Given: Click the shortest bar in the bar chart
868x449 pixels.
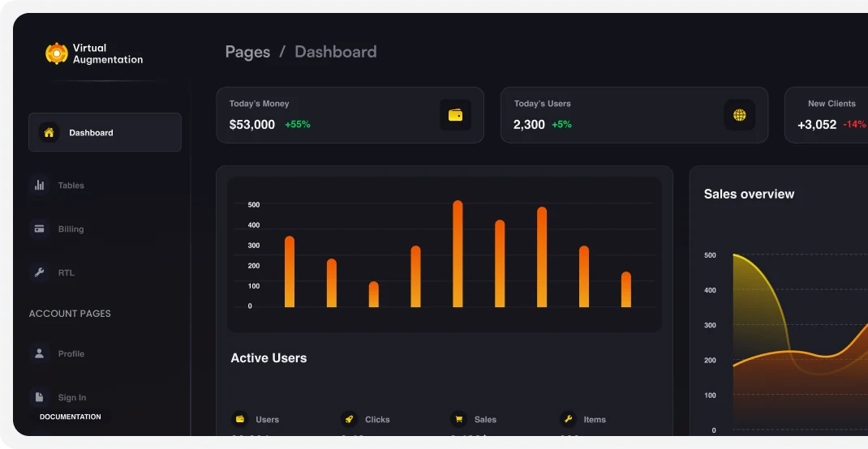Looking at the screenshot, I should point(374,294).
